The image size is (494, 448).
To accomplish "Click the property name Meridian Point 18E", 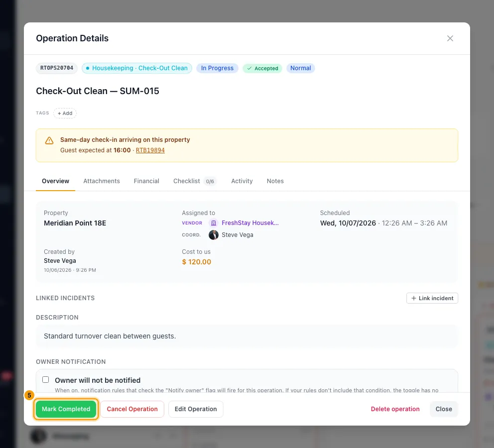I will coord(75,223).
